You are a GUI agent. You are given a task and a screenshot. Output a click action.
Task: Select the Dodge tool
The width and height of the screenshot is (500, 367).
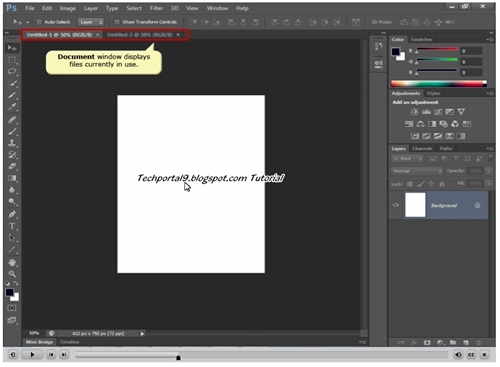pyautogui.click(x=12, y=202)
